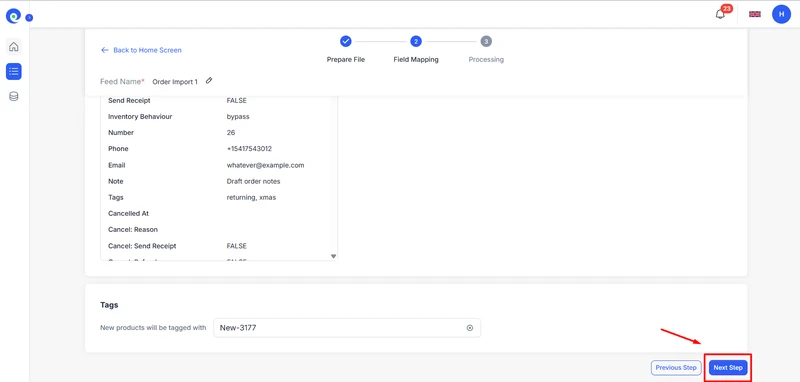Viewport: 800px width, 382px height.
Task: Click returning, xmas tags value
Action: 251,197
